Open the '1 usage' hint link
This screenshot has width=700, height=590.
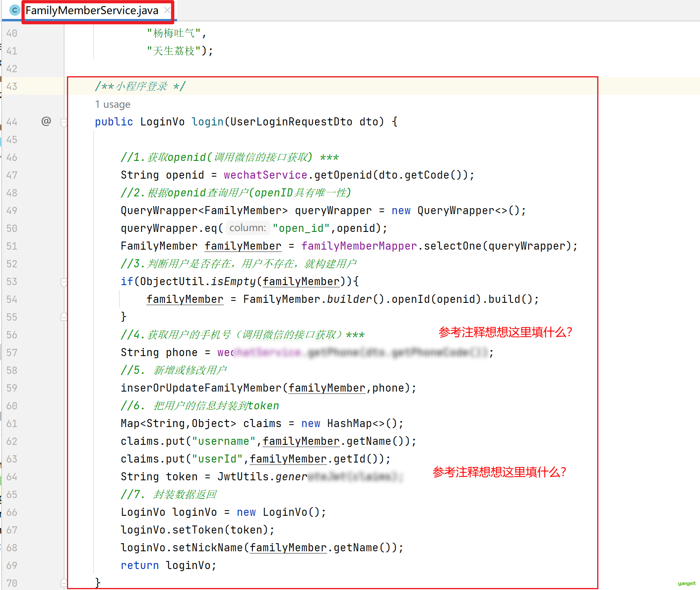pos(112,104)
